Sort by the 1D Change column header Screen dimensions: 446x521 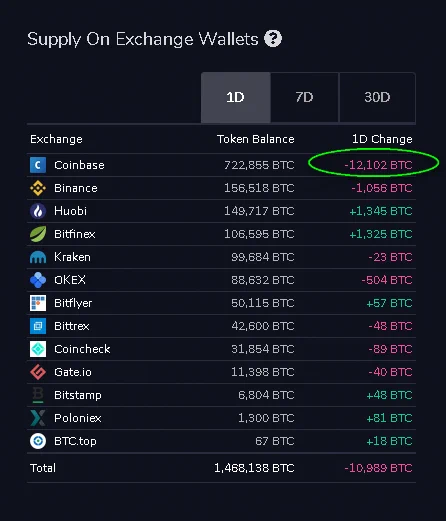382,139
